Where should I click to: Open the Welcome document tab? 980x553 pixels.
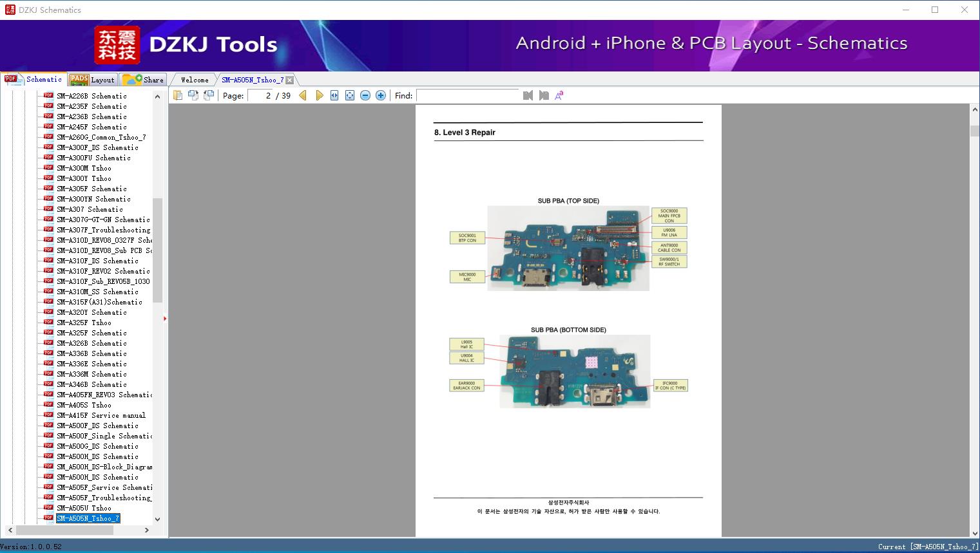195,80
